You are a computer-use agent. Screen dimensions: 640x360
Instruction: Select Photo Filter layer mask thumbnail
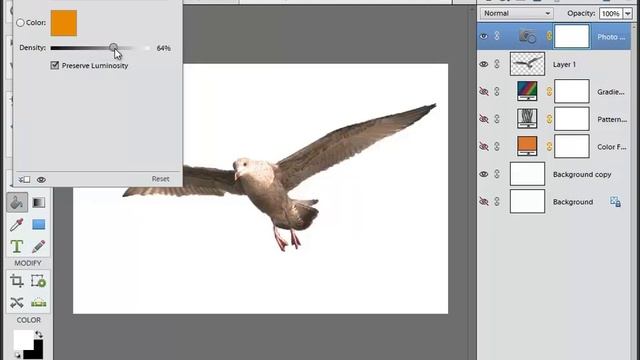[x=571, y=36]
